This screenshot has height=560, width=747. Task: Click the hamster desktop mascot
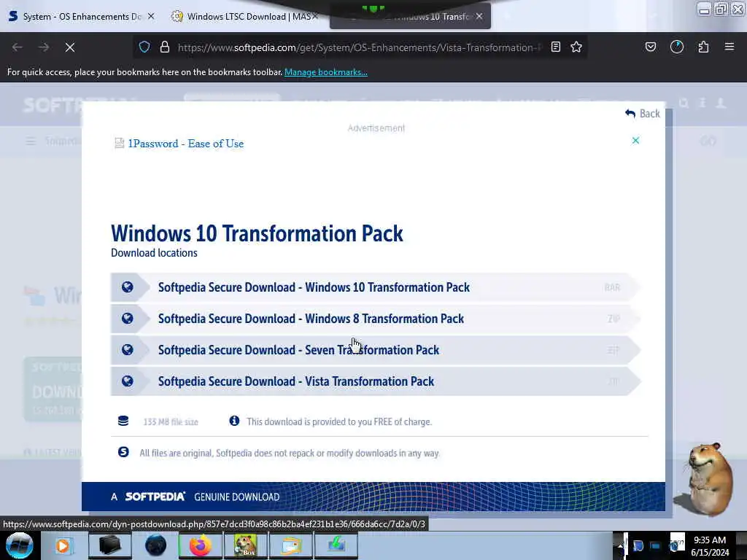[708, 479]
